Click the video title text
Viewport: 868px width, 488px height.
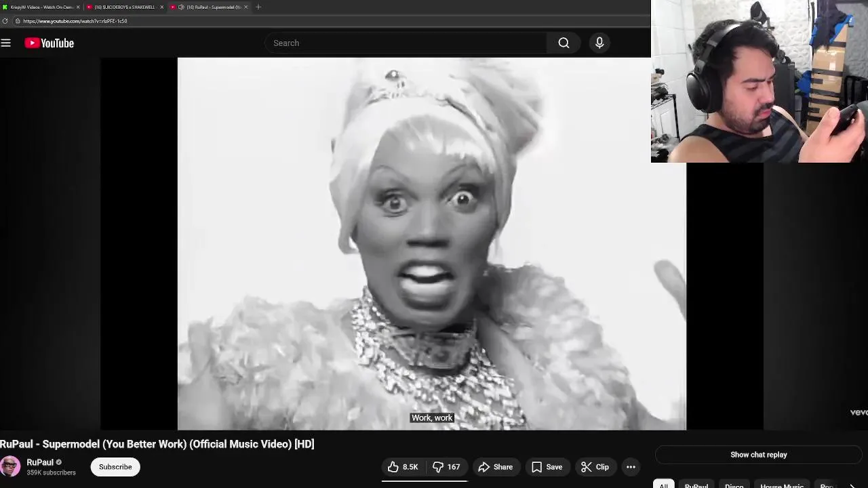[x=157, y=444]
